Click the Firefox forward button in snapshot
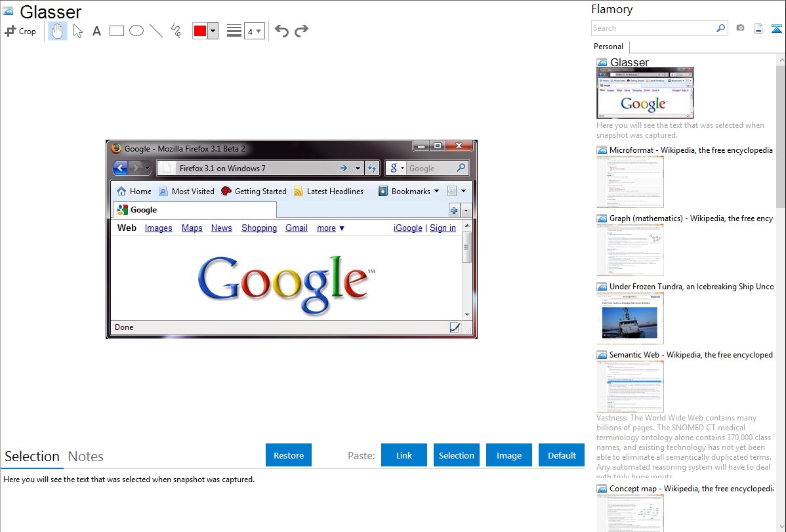786x532 pixels. pos(135,168)
